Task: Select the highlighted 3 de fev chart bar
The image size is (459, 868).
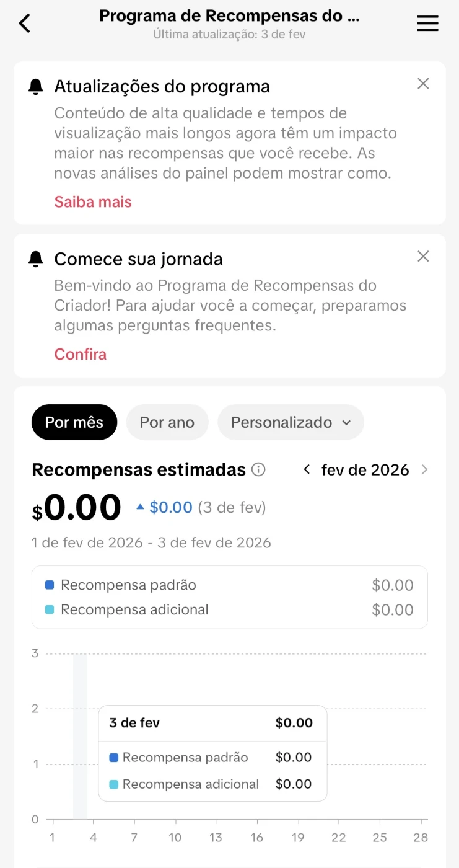Action: (80, 737)
